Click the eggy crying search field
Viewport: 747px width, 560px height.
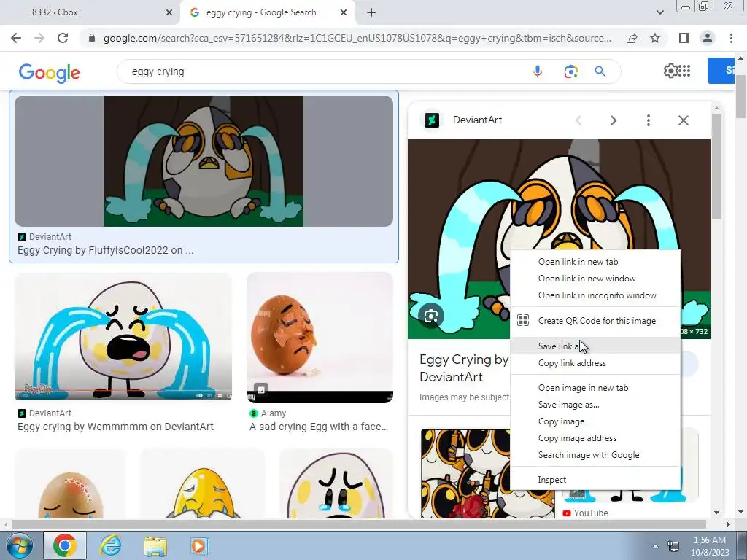(324, 71)
